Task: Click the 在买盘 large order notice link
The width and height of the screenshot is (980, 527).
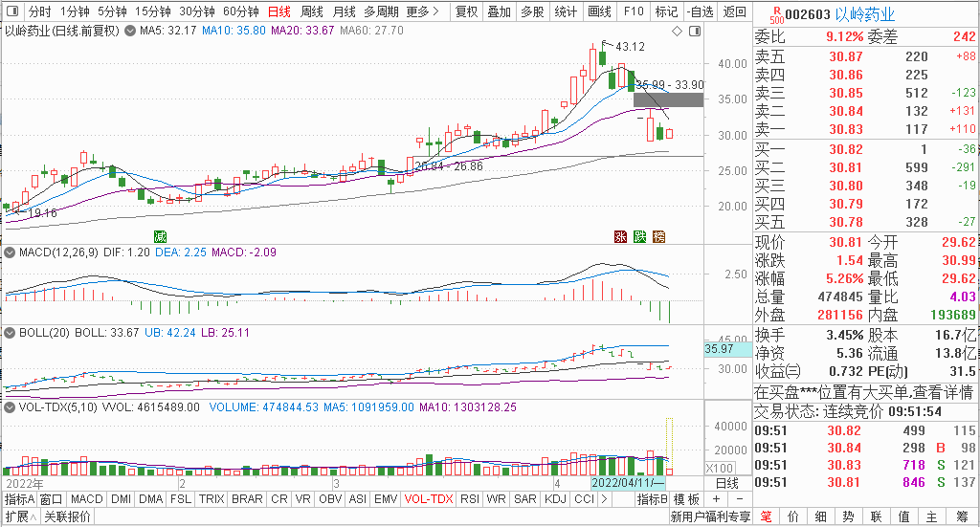Action: pyautogui.click(x=864, y=393)
